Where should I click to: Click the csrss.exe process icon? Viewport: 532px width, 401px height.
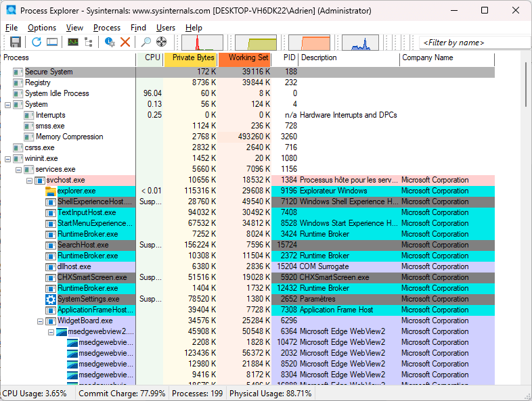coord(18,148)
